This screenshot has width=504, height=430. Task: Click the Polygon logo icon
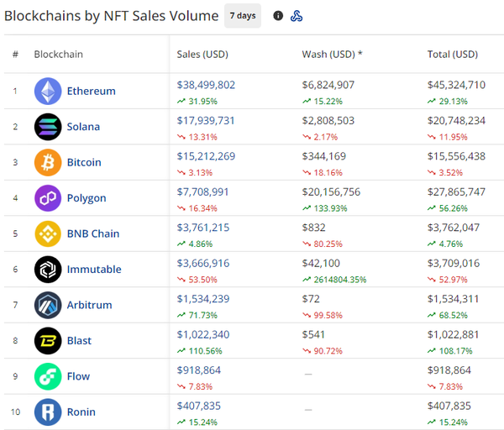(x=48, y=198)
